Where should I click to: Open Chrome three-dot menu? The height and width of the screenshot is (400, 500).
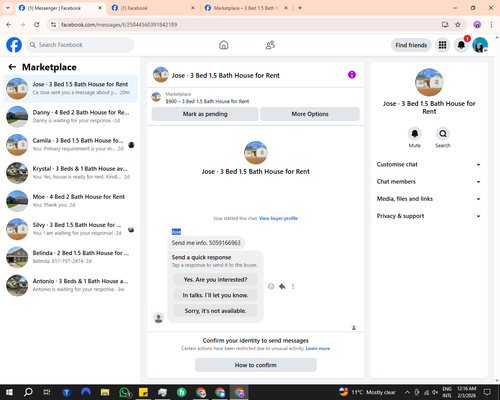click(x=491, y=25)
